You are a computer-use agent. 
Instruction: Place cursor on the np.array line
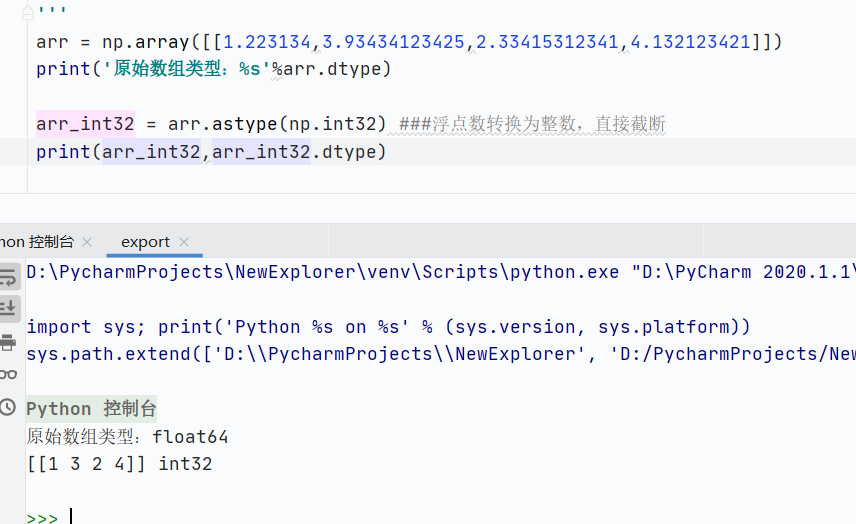coord(400,42)
